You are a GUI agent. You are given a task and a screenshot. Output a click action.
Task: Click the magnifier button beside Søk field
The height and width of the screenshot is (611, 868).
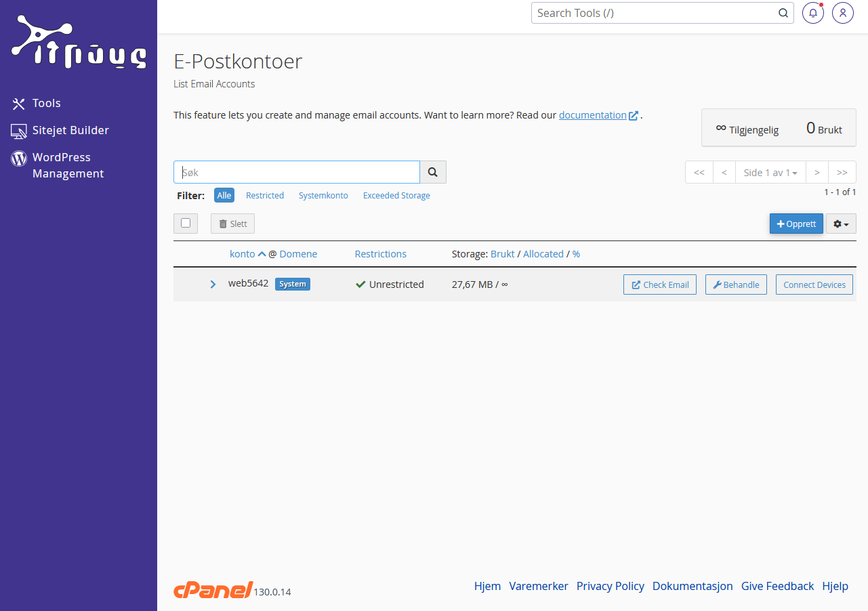(x=433, y=172)
